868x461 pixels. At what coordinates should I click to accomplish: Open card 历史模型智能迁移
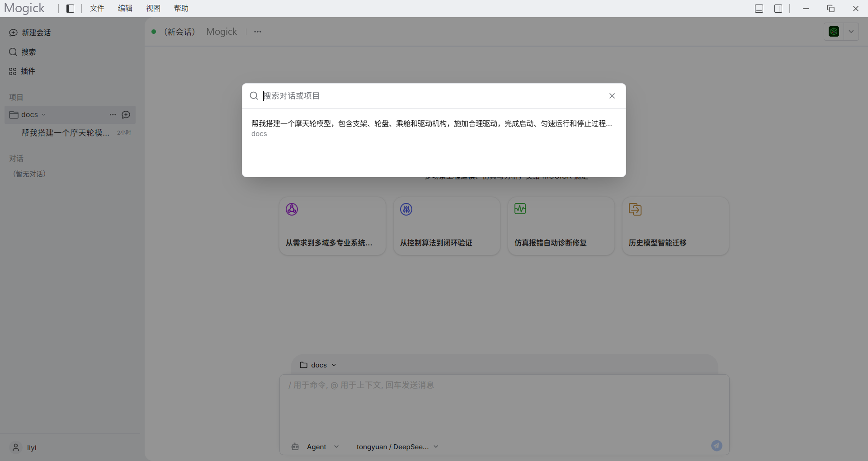(x=675, y=226)
